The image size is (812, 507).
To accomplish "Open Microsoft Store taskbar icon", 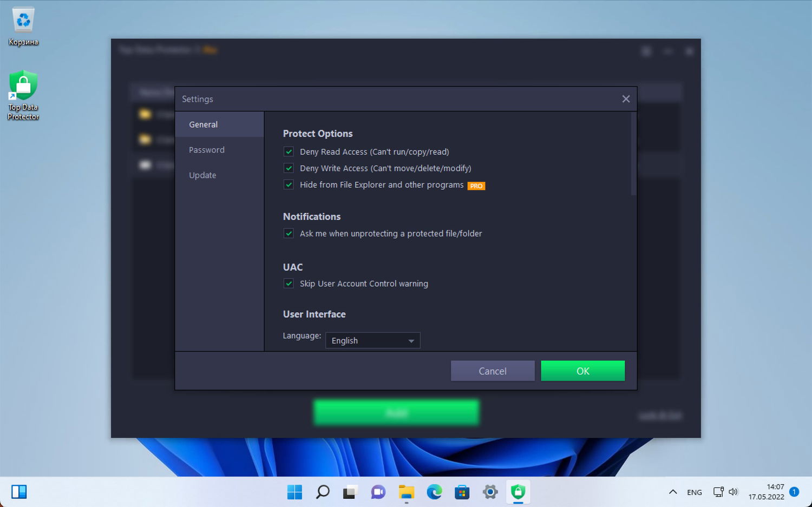I will pos(462,492).
